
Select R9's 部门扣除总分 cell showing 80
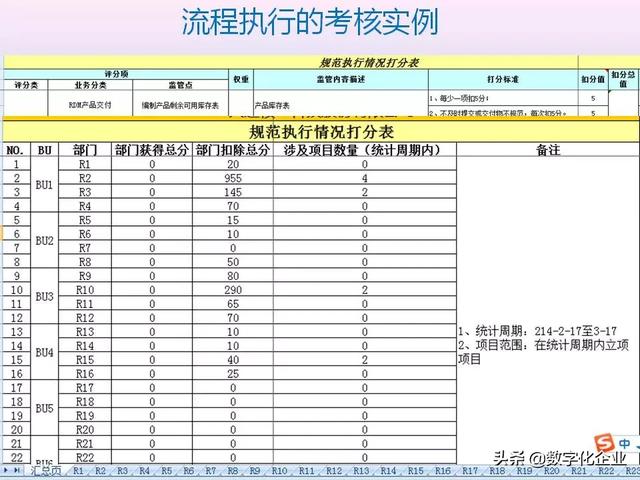233,276
